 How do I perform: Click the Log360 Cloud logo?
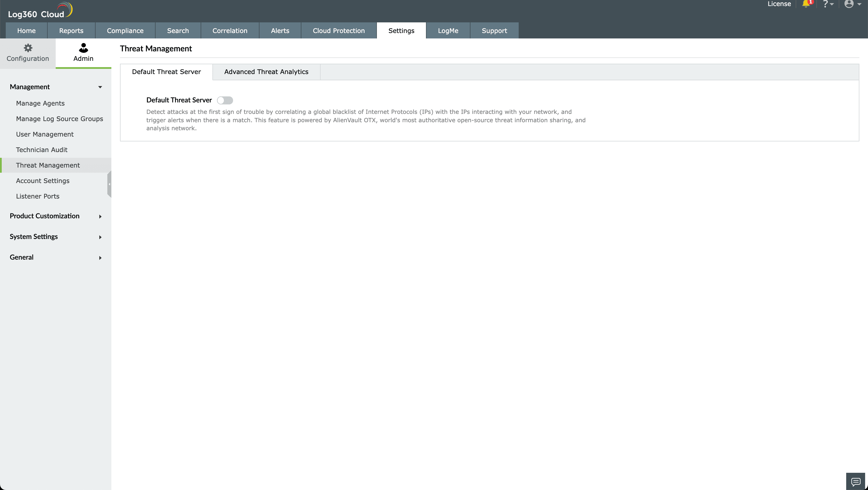(40, 11)
